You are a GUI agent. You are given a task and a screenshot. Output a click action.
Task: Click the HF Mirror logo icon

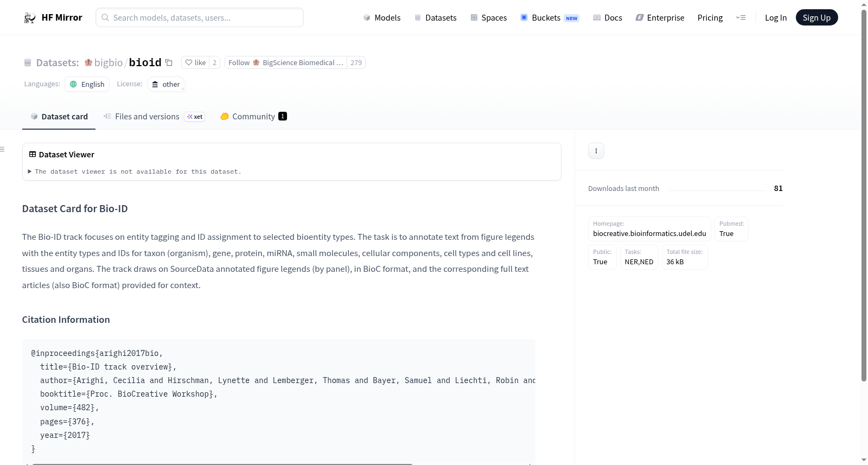pos(30,18)
